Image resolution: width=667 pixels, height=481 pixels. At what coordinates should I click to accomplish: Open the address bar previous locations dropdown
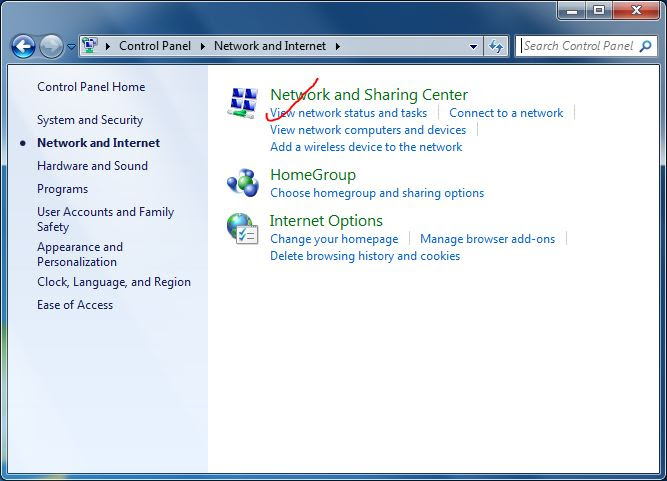point(473,46)
